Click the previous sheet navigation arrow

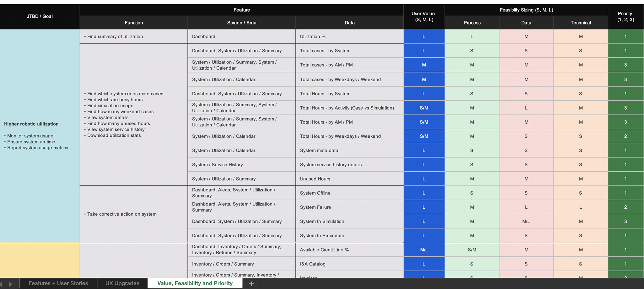[3, 283]
